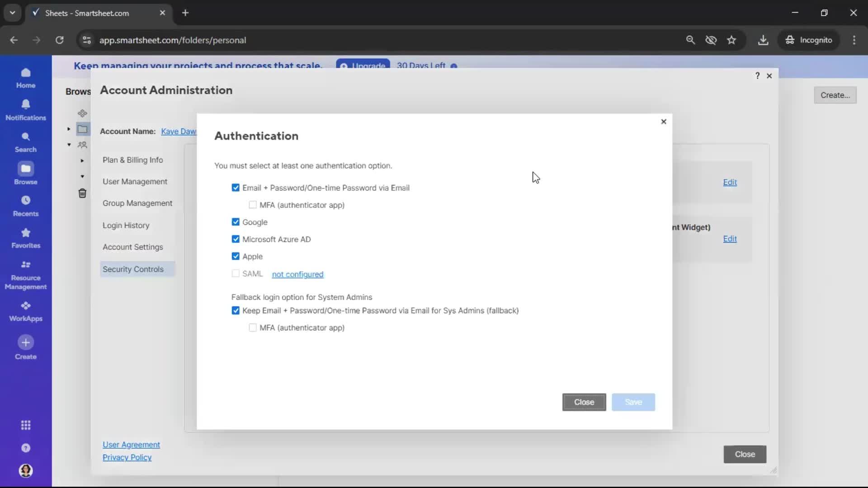Open WorkApps from the sidebar
The image size is (868, 488).
pyautogui.click(x=26, y=310)
